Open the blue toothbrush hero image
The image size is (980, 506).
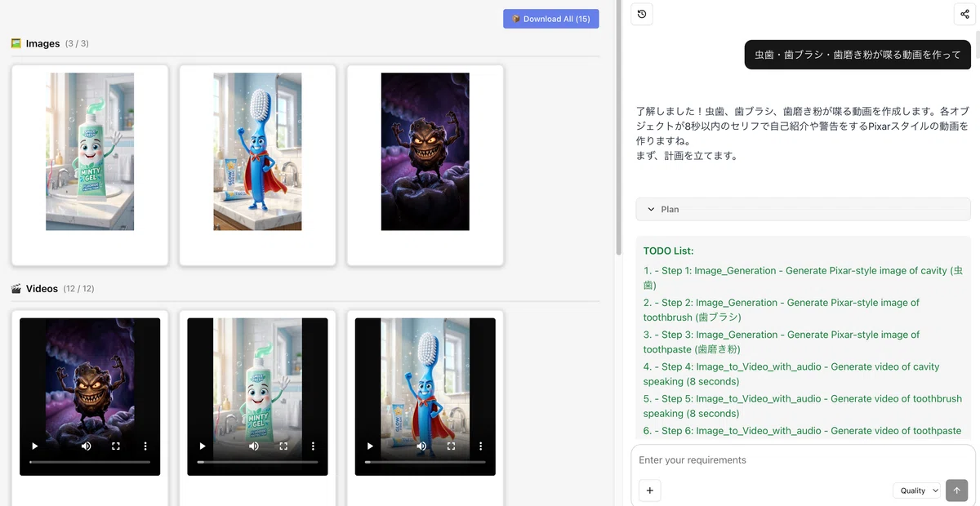click(x=257, y=152)
